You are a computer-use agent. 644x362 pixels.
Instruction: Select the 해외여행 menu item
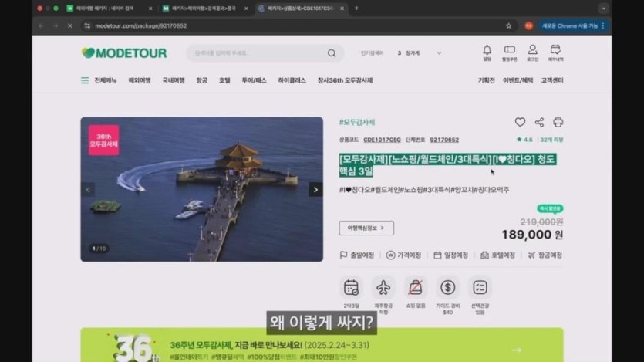click(139, 80)
